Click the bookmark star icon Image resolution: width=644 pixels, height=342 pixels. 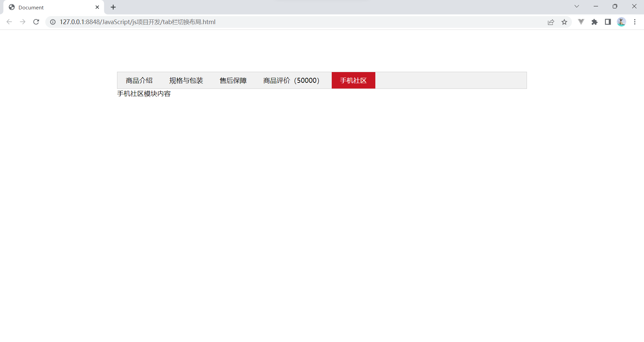pyautogui.click(x=565, y=22)
